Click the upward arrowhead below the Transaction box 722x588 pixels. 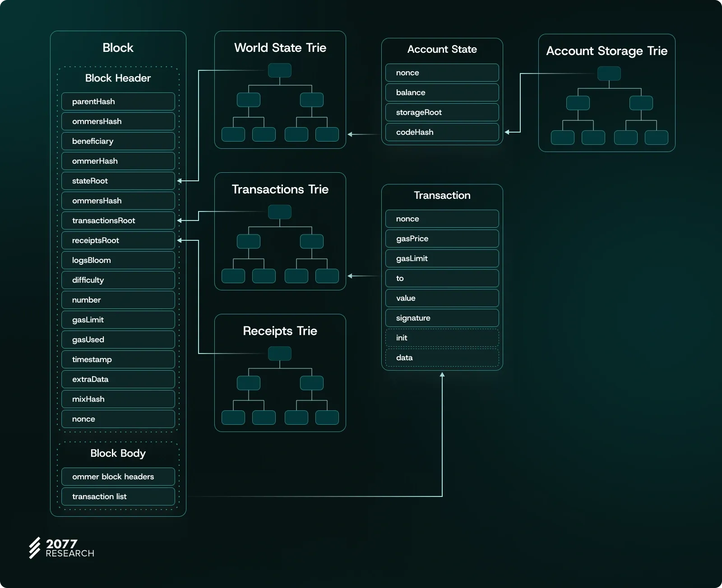[x=442, y=375]
